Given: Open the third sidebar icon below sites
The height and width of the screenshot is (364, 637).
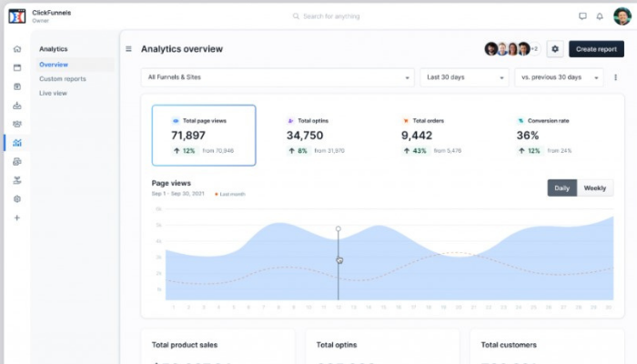Looking at the screenshot, I should [x=17, y=86].
